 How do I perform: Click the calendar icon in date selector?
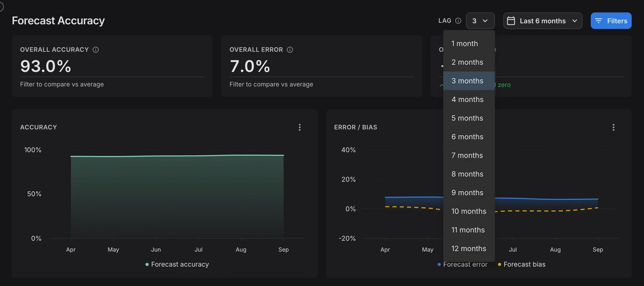click(511, 21)
